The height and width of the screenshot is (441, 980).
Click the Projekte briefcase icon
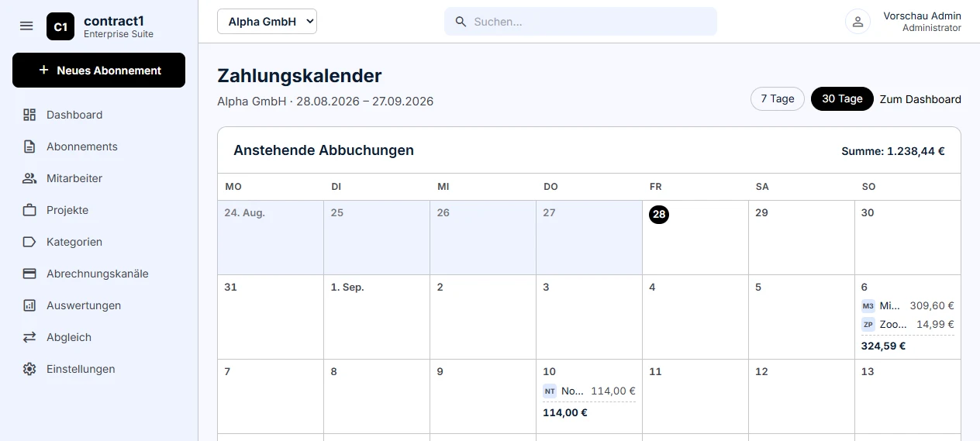point(29,210)
